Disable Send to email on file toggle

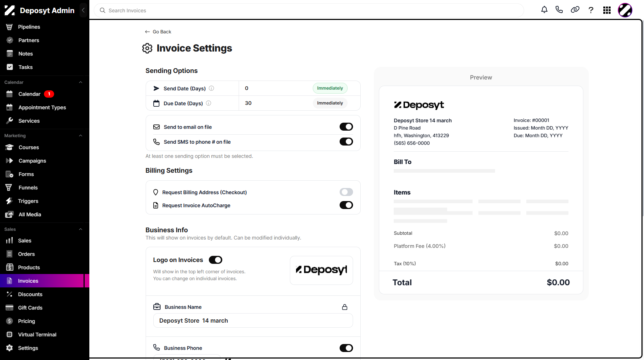coord(346,127)
